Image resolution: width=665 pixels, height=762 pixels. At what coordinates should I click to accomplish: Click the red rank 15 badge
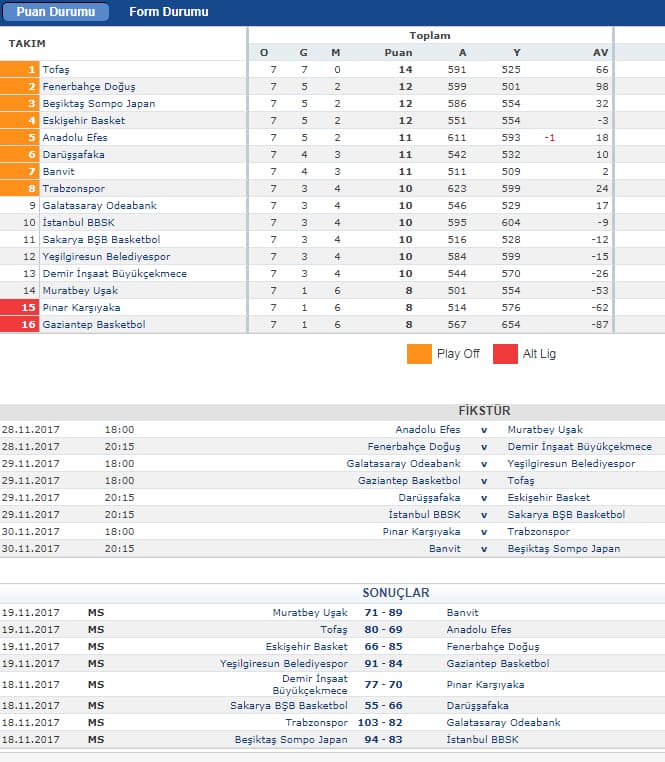click(x=19, y=308)
